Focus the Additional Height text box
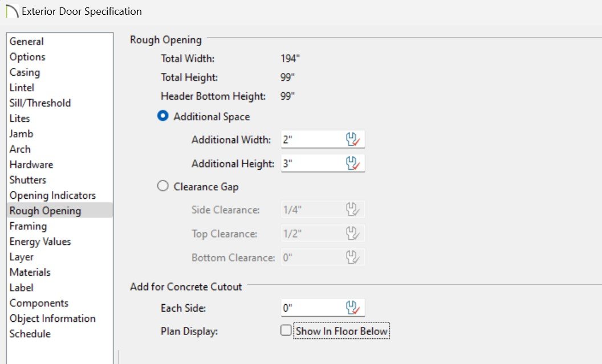 (x=311, y=164)
